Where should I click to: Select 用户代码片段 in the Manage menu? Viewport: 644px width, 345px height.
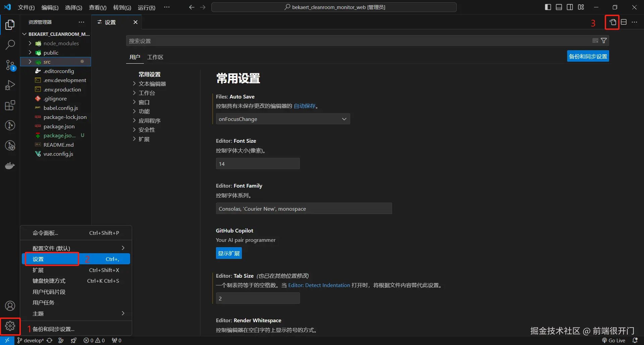click(x=76, y=292)
